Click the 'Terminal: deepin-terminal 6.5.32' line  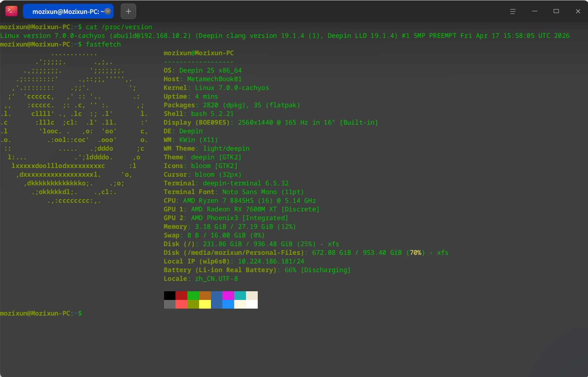(x=226, y=183)
